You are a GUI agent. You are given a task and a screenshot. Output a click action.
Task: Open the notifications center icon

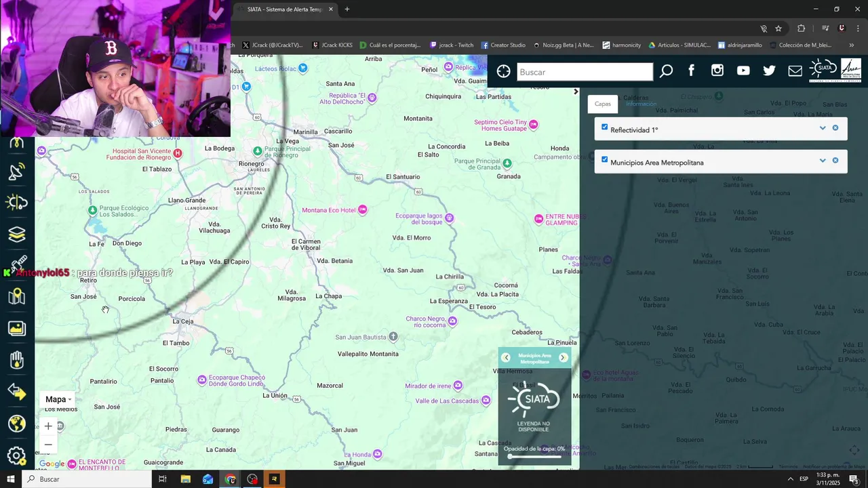(x=854, y=479)
